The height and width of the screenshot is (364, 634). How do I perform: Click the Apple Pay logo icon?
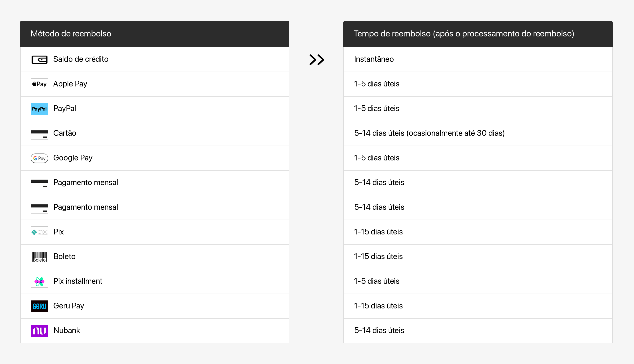coord(39,84)
